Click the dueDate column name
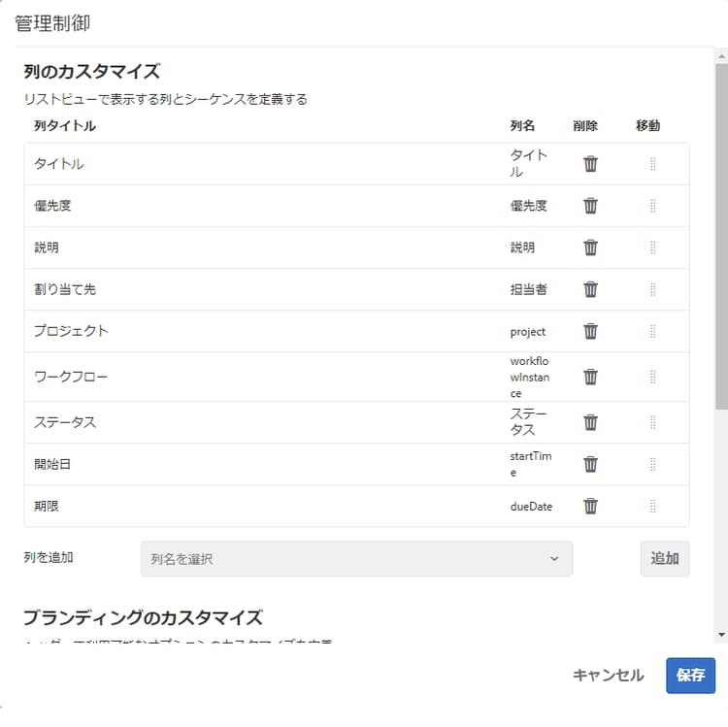Image resolution: width=728 pixels, height=727 pixels. point(531,506)
